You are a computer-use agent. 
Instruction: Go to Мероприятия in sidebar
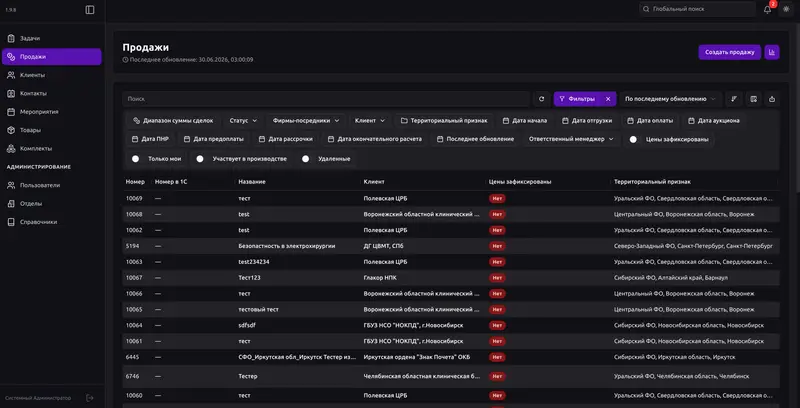pos(52,112)
